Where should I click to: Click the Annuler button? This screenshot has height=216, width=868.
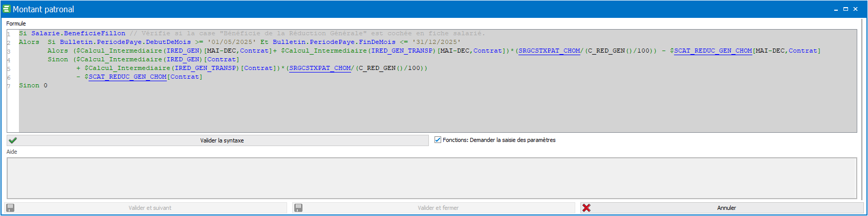(x=722, y=208)
